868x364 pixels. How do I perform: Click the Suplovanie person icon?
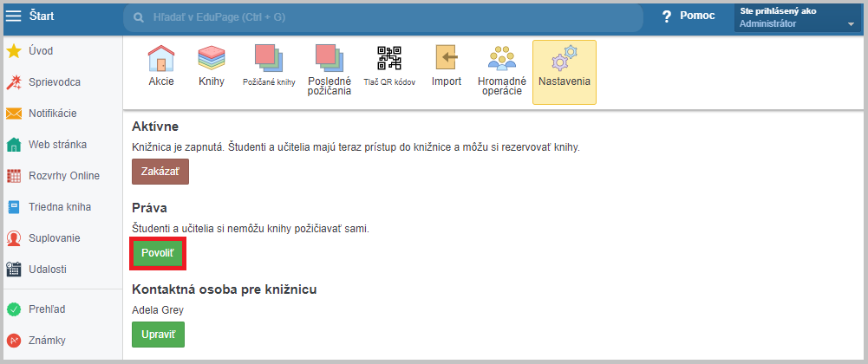coord(13,238)
